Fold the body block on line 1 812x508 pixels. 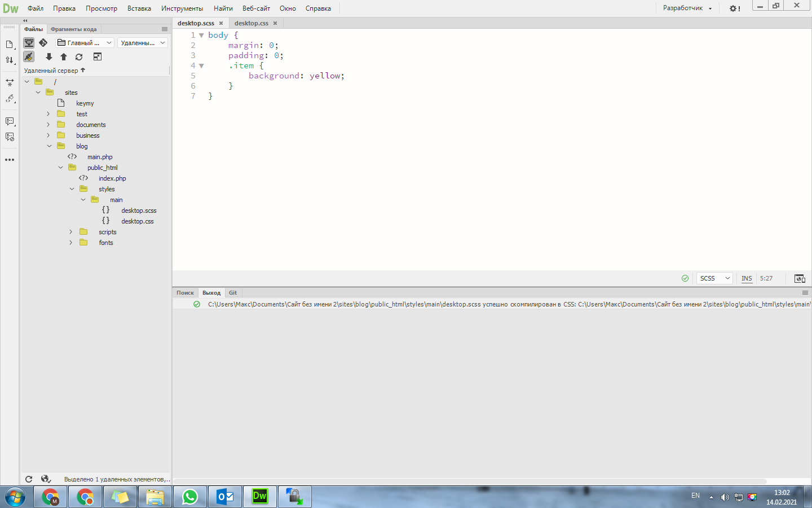point(201,35)
